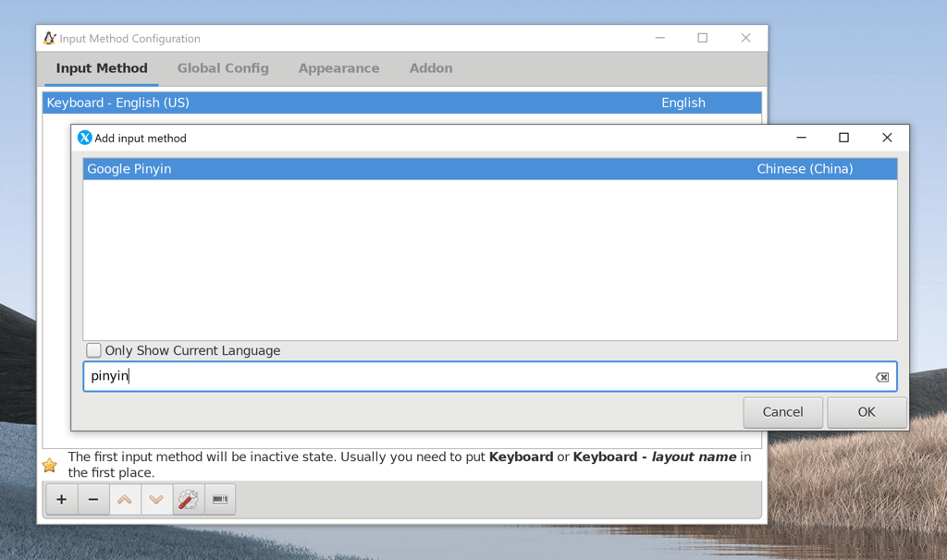Select the Input Method tab
This screenshot has height=560, width=947.
pyautogui.click(x=102, y=67)
